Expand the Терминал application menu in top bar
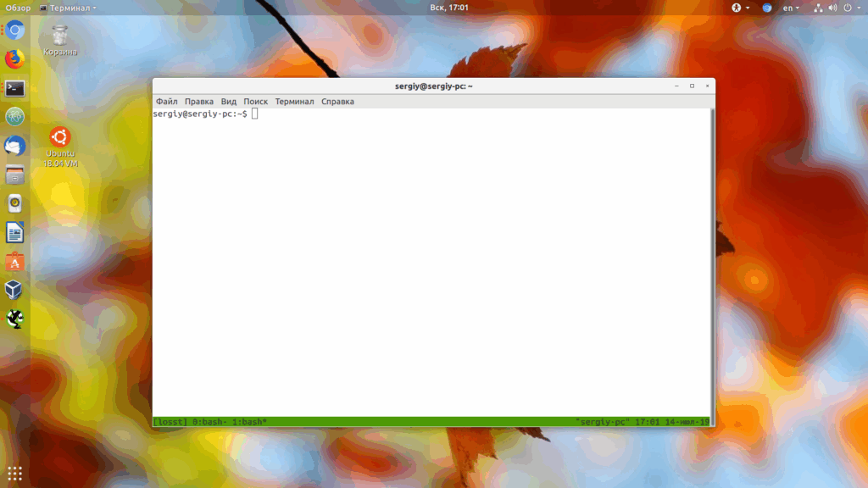The height and width of the screenshot is (488, 868). pos(68,8)
